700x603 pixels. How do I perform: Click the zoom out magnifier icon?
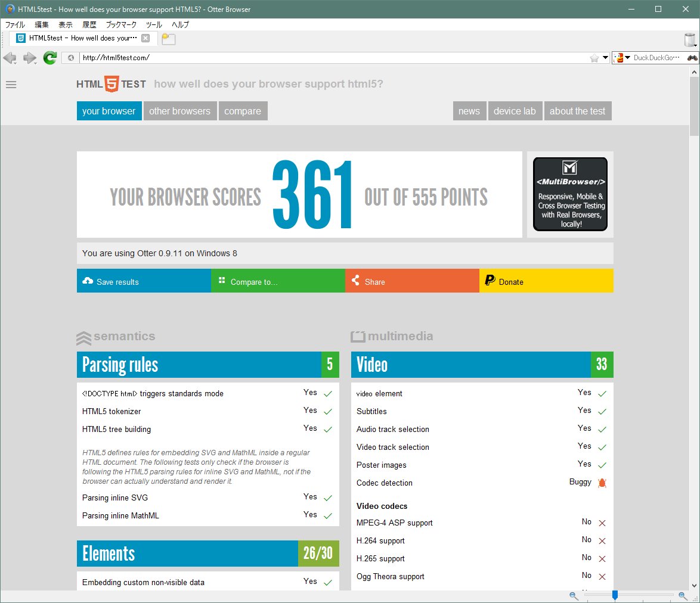(x=574, y=595)
